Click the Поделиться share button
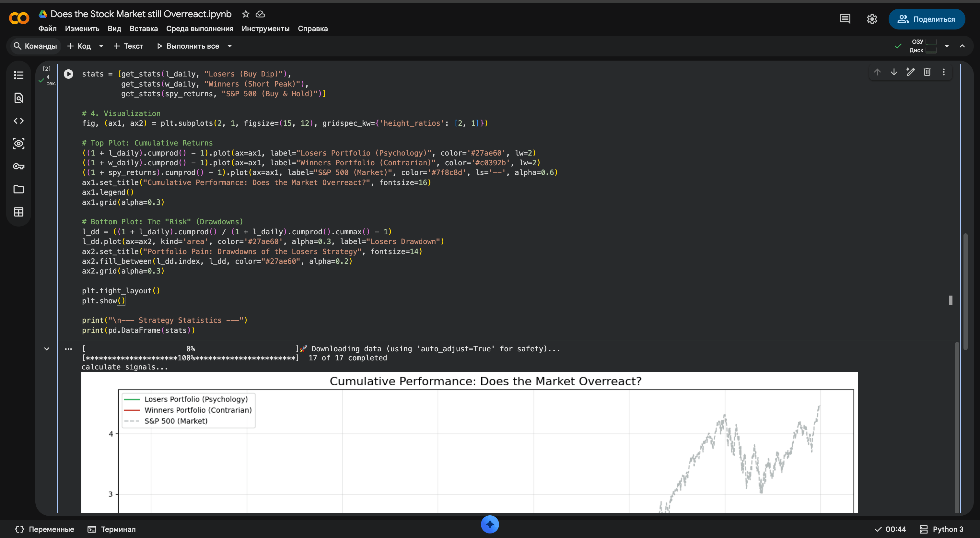This screenshot has height=538, width=980. [926, 19]
